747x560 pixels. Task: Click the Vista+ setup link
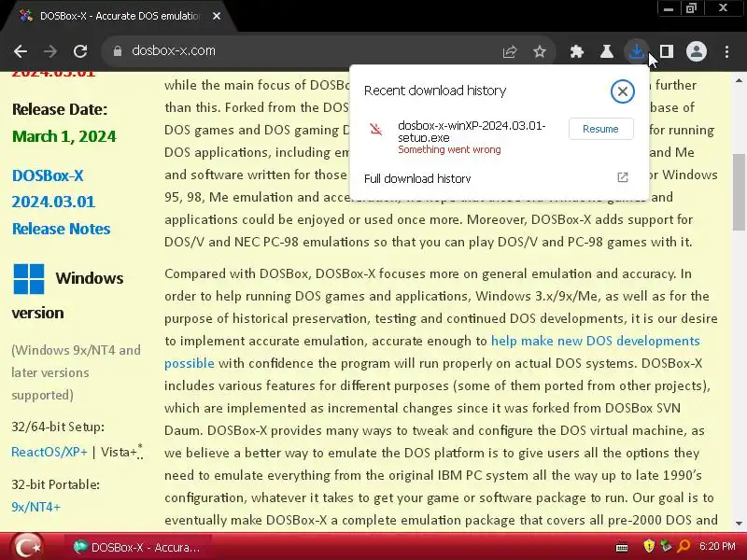tap(120, 452)
